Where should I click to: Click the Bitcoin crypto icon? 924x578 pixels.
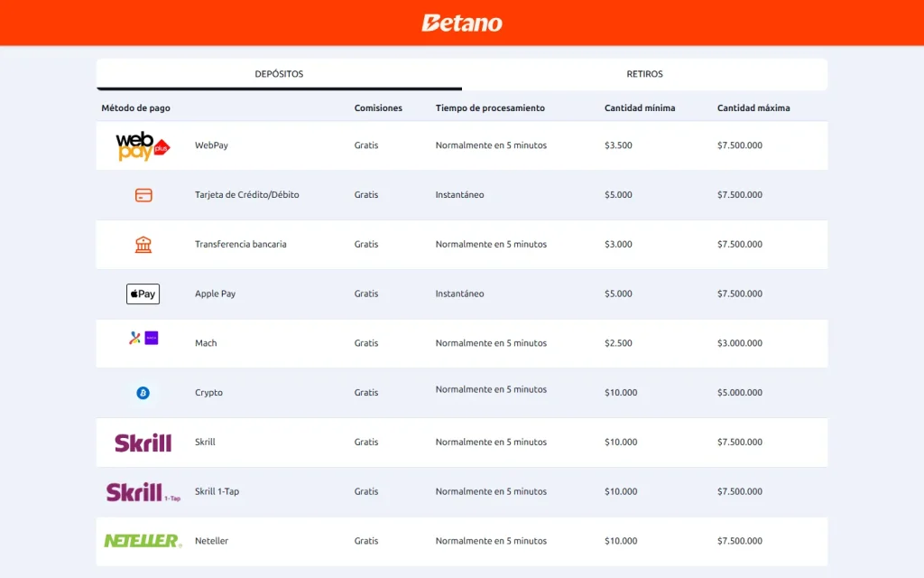tap(143, 393)
